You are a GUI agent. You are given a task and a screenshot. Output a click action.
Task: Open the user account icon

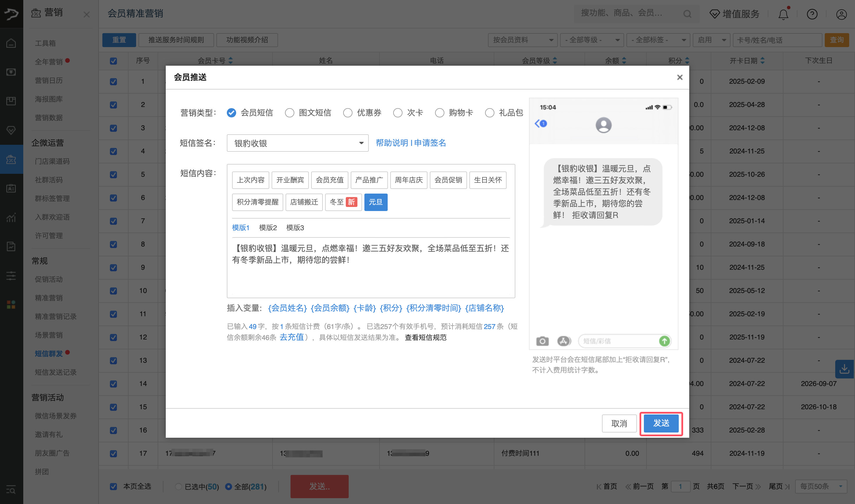point(841,14)
